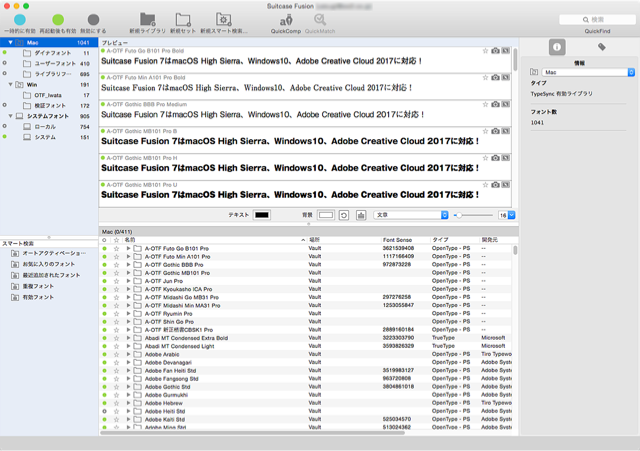
Task: Collapse the Win library tree
Action: [x=10, y=84]
